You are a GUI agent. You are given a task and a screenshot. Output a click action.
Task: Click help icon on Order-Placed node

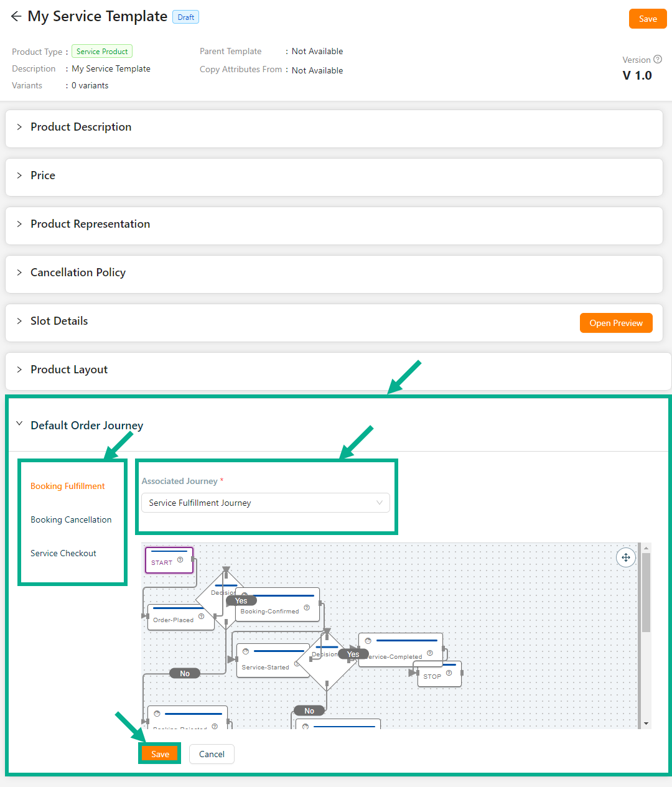201,617
